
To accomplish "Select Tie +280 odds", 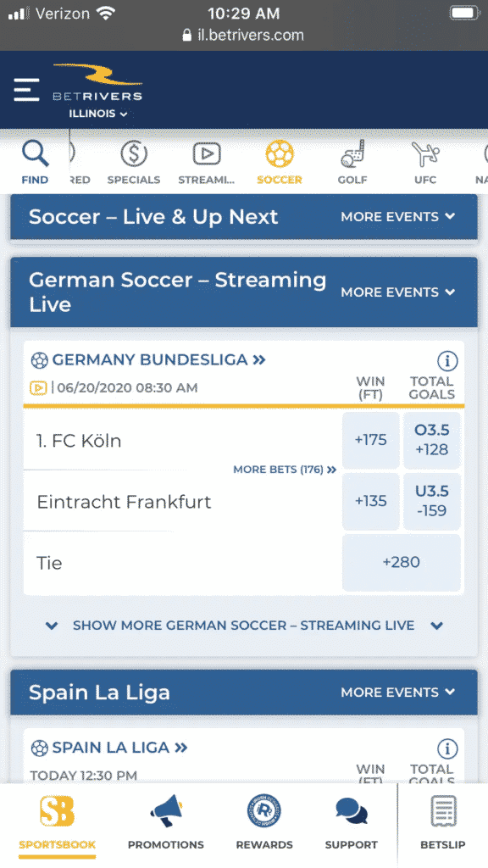I will pos(401,563).
